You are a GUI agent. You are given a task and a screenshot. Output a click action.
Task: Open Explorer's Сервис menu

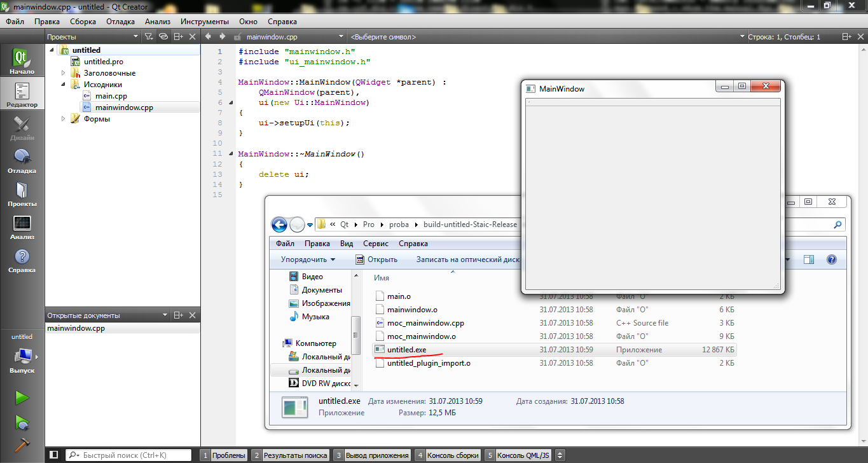(376, 244)
